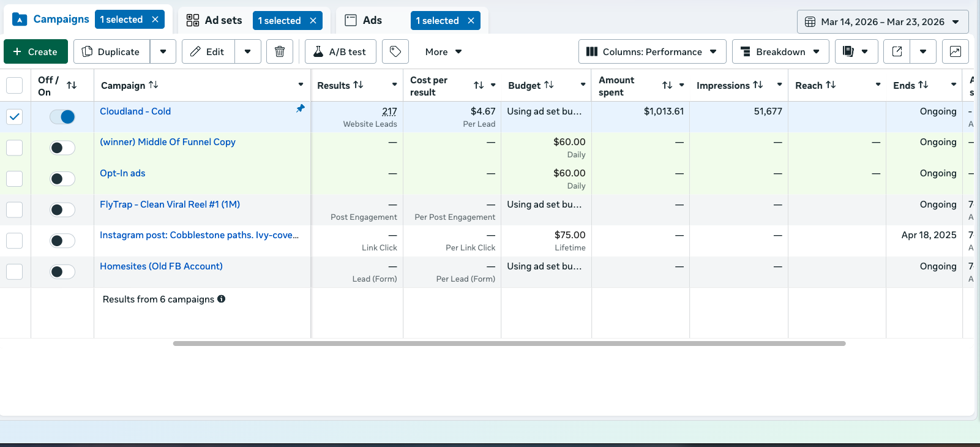The width and height of the screenshot is (980, 447).
Task: Open the reports icon button
Action: (x=856, y=51)
